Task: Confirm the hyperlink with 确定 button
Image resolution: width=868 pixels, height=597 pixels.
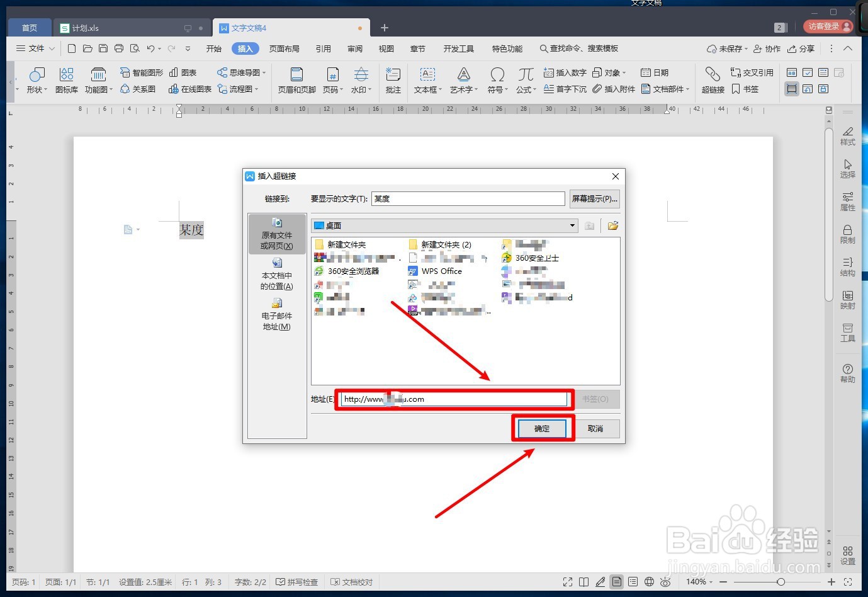Action: tap(542, 429)
